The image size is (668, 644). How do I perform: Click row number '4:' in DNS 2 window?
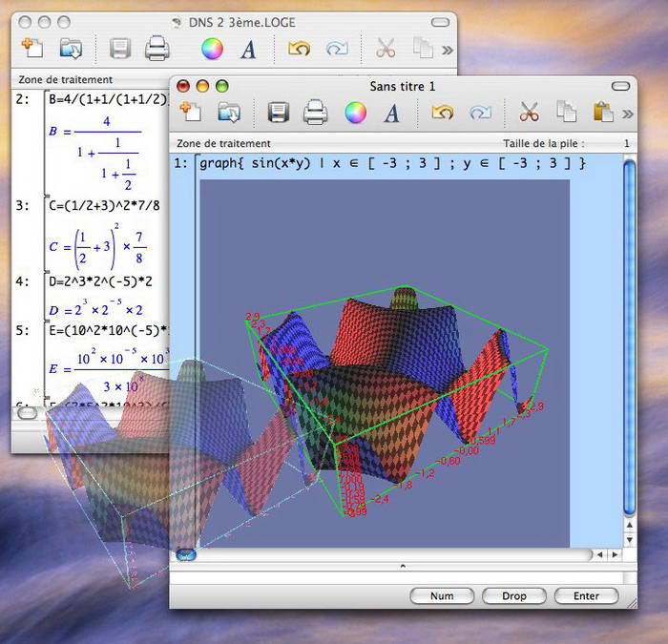[23, 282]
